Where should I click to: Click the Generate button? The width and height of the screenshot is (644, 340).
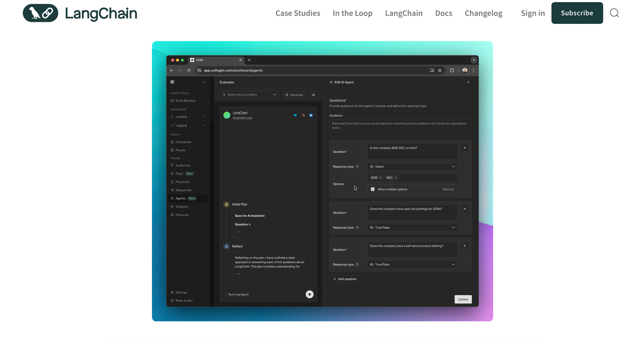[294, 95]
